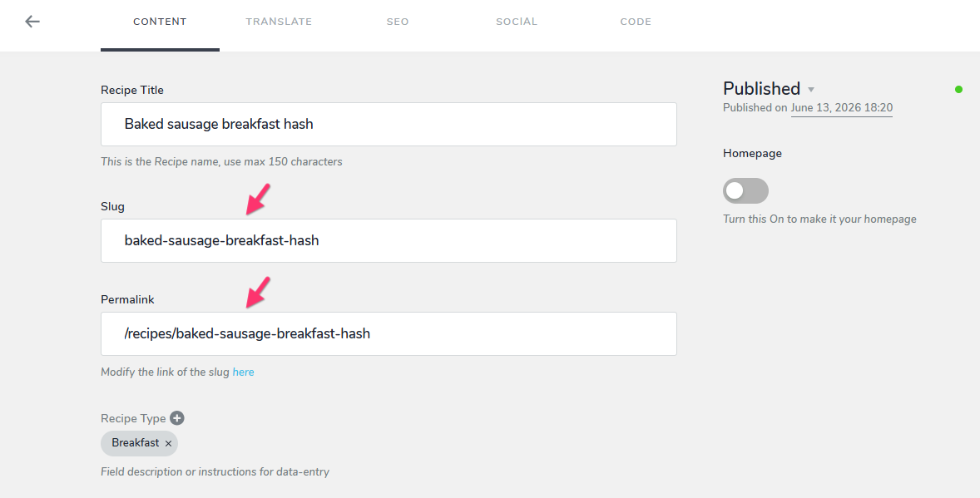Screen dimensions: 980x498
Task: Click the Homepage label
Action: click(x=753, y=153)
